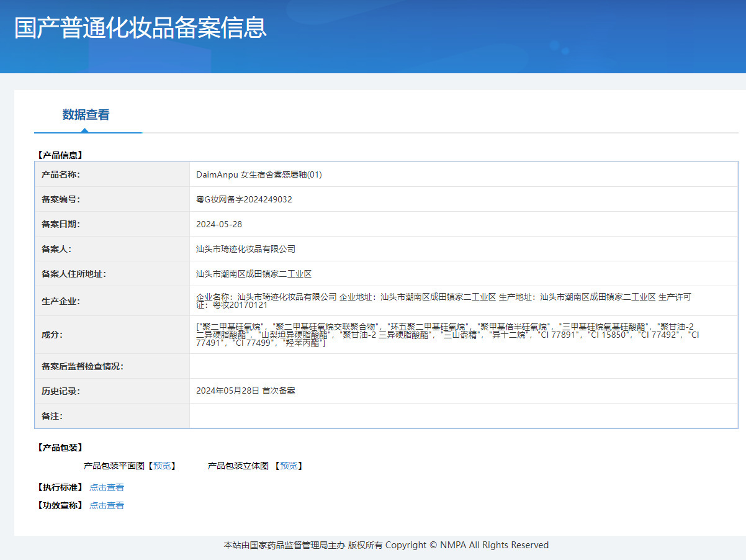The image size is (746, 560).
Task: Click the 备案后监督检查情况 row label
Action: pyautogui.click(x=83, y=366)
